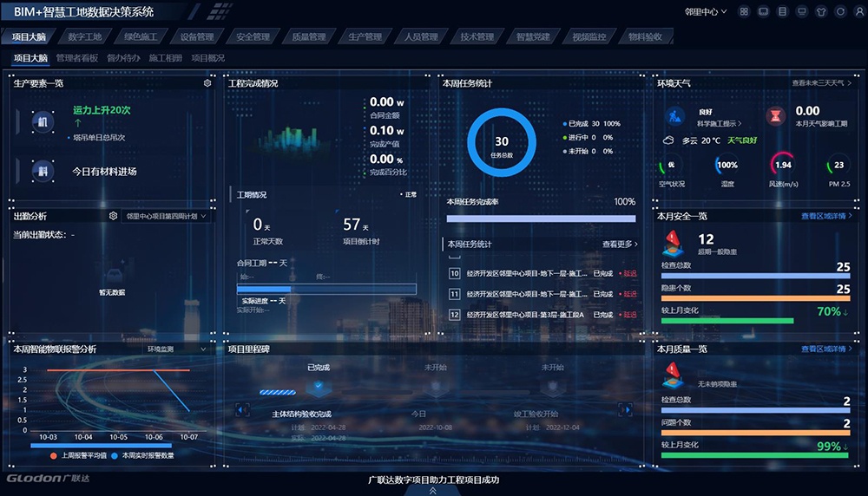Open the grid apps icon in header
This screenshot has height=496, width=868.
click(x=744, y=11)
